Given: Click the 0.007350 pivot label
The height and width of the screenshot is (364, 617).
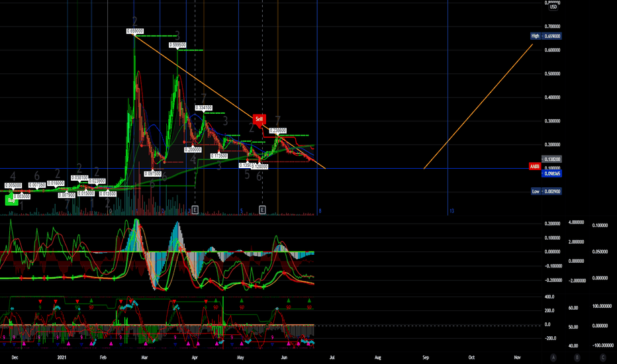Looking at the screenshot, I should [x=37, y=185].
